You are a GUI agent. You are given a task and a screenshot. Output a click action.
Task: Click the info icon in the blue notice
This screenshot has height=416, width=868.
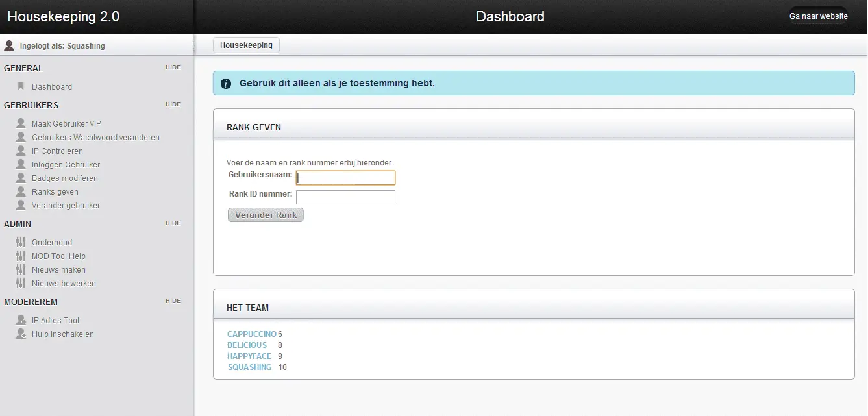226,84
